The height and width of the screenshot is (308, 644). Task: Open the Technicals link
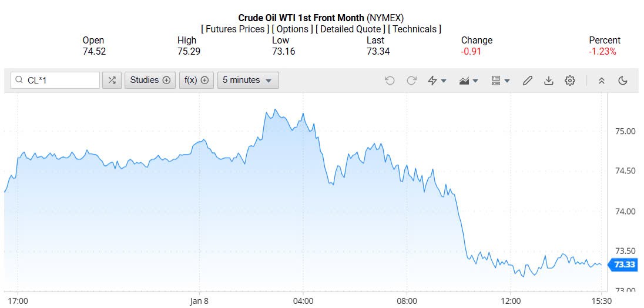[414, 29]
